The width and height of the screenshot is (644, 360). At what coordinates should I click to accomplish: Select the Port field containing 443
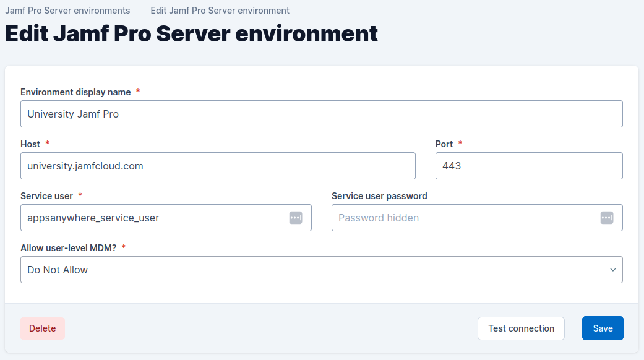click(x=528, y=166)
